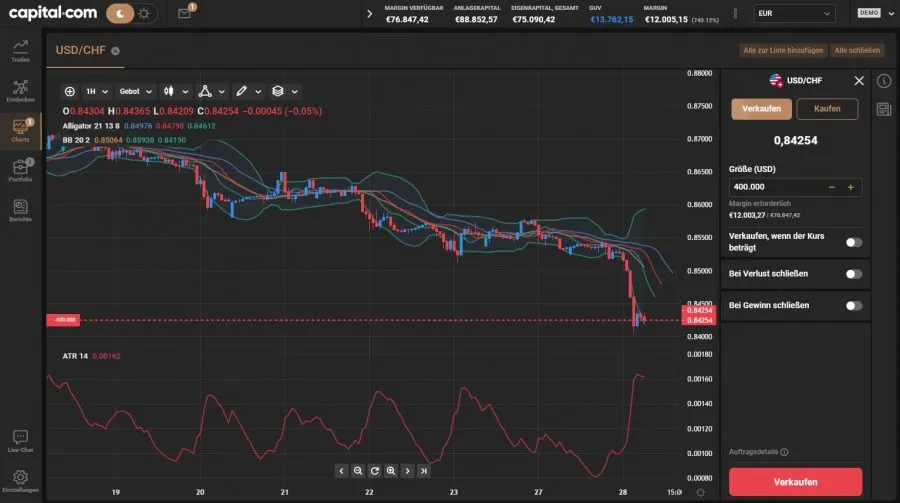Viewport: 900px width, 503px height.
Task: Zoom out on the chart
Action: 358,470
